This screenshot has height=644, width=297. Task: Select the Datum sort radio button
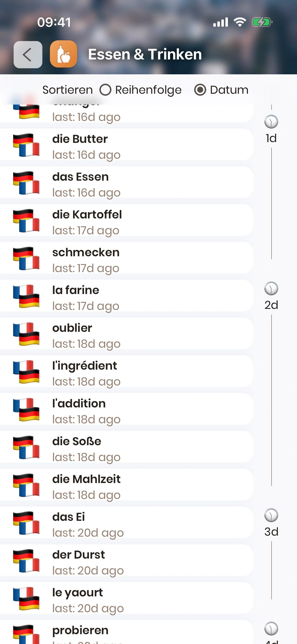(200, 90)
